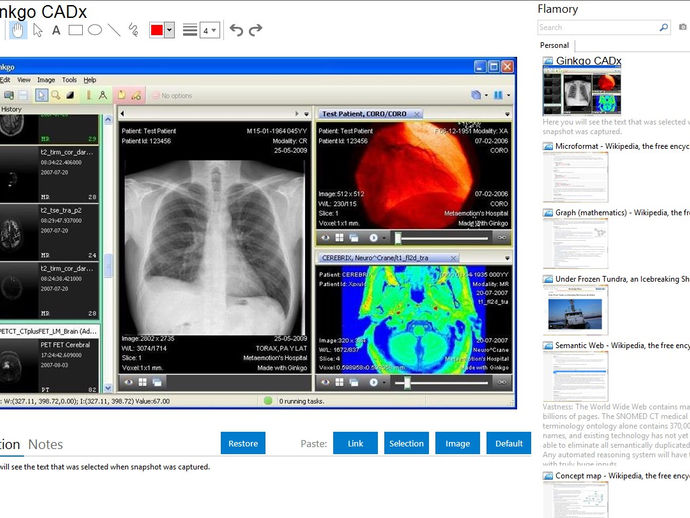
Task: Select the window/level contrast tool
Action: 70,95
